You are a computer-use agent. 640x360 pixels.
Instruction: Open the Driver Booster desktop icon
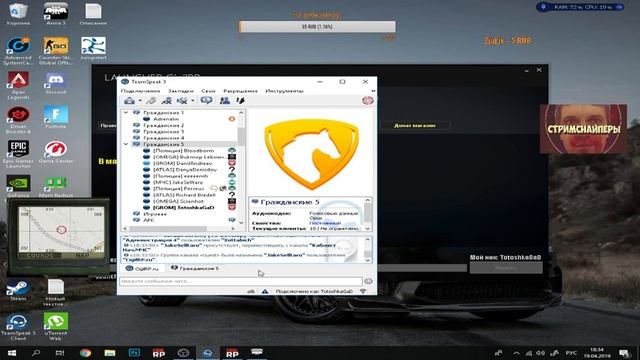click(x=18, y=120)
